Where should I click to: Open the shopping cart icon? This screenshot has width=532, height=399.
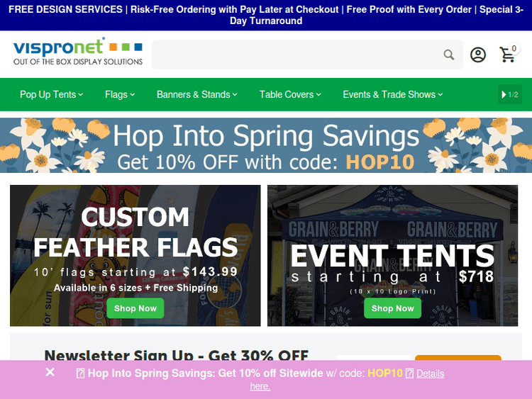coord(508,55)
